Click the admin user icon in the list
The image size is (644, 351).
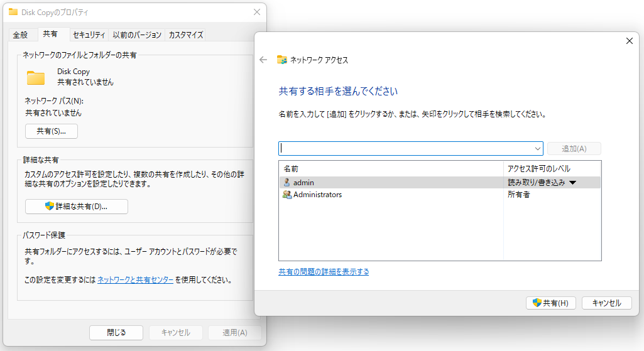(x=287, y=182)
